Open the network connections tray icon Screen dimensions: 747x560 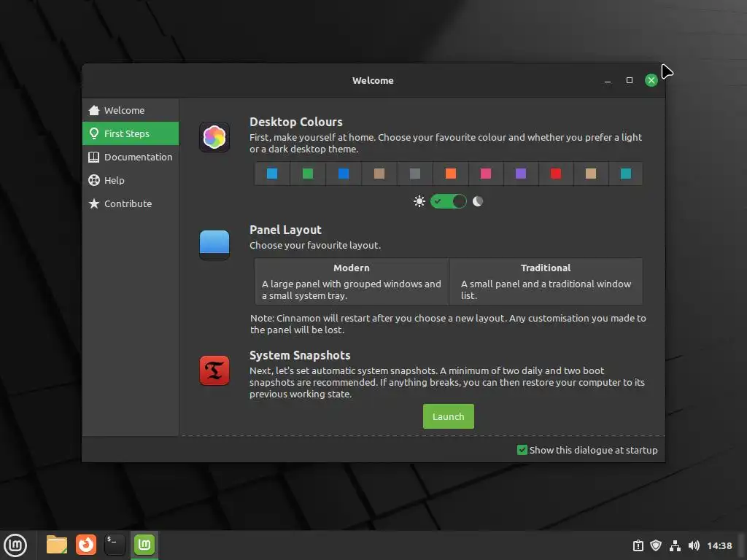click(675, 545)
